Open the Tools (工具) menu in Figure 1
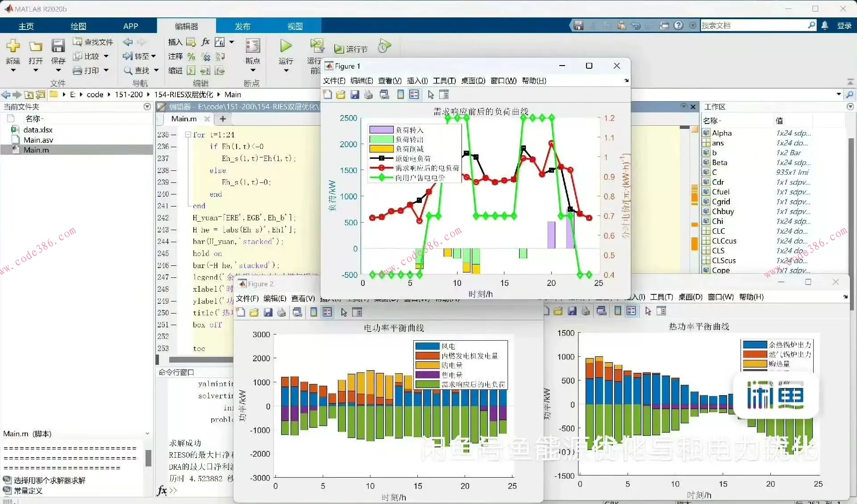This screenshot has width=857, height=504. click(444, 81)
